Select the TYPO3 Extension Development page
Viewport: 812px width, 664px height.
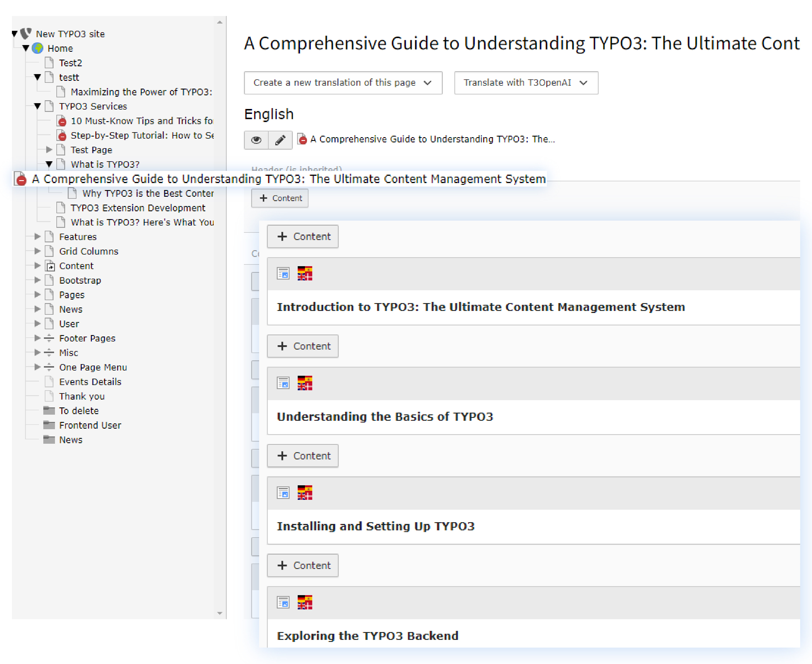[138, 208]
